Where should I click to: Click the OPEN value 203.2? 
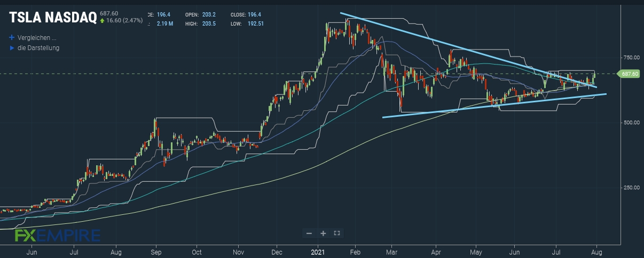click(209, 14)
